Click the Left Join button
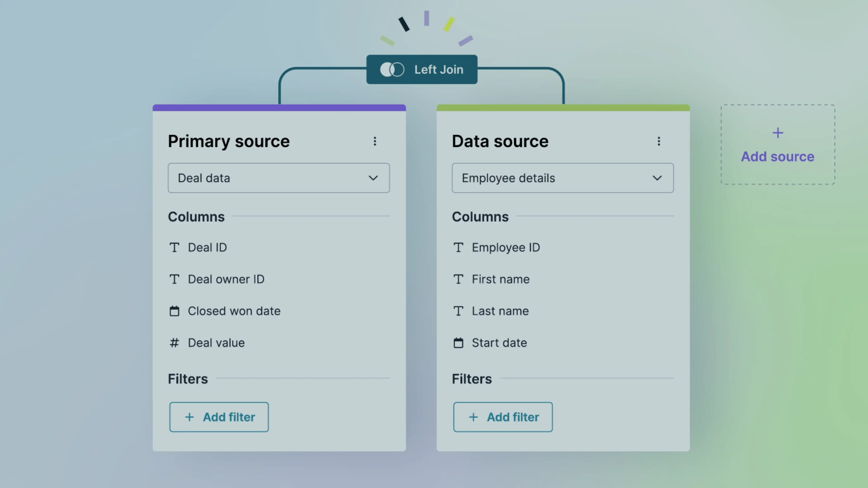 (422, 70)
